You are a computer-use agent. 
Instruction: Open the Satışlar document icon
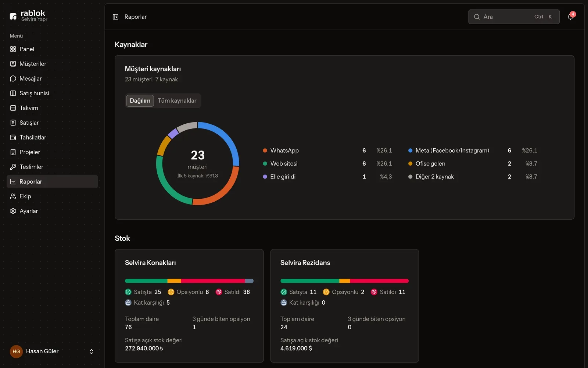pos(13,123)
